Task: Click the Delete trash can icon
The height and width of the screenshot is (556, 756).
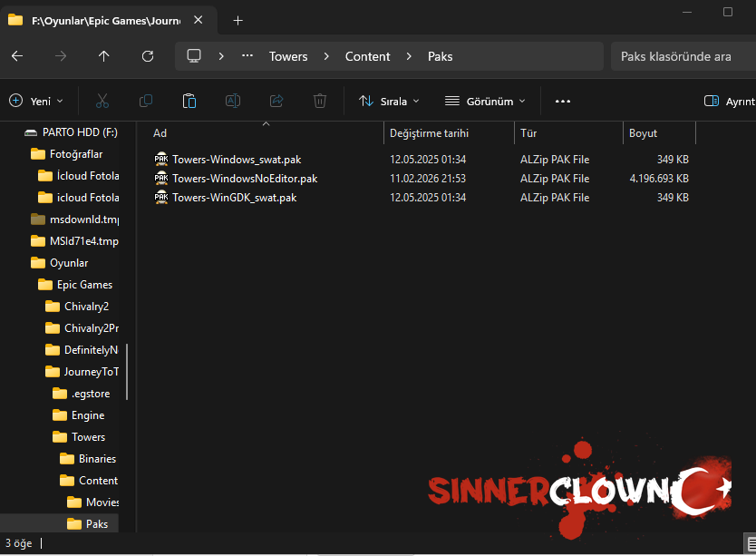Action: tap(320, 101)
